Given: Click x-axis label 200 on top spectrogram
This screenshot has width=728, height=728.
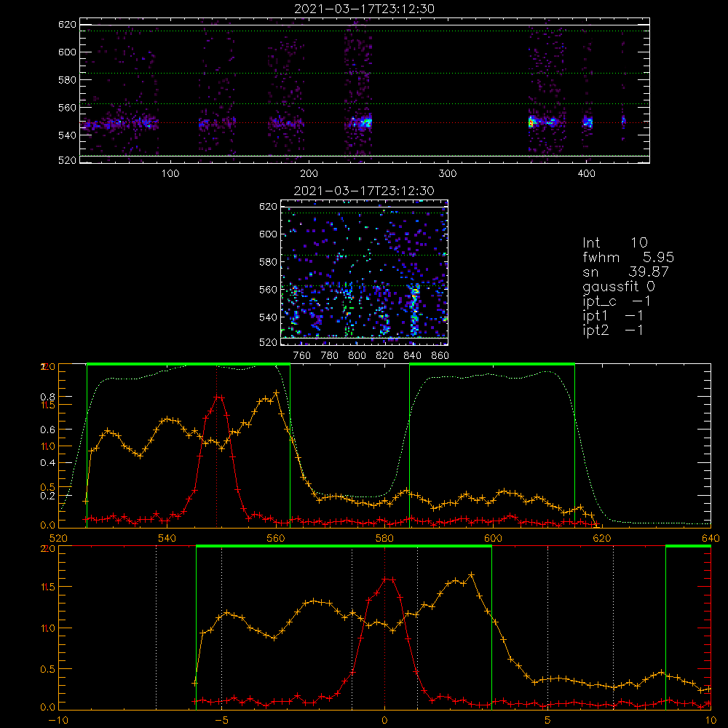Looking at the screenshot, I should (309, 174).
